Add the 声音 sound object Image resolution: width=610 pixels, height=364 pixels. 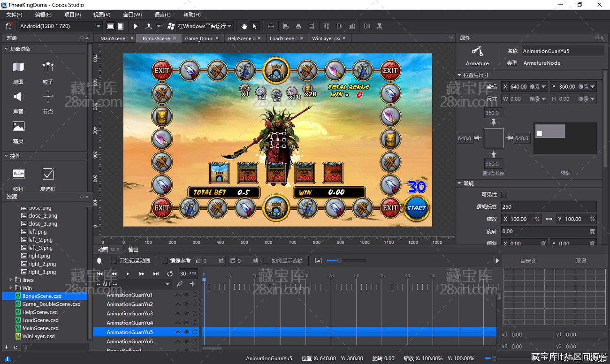[x=18, y=103]
